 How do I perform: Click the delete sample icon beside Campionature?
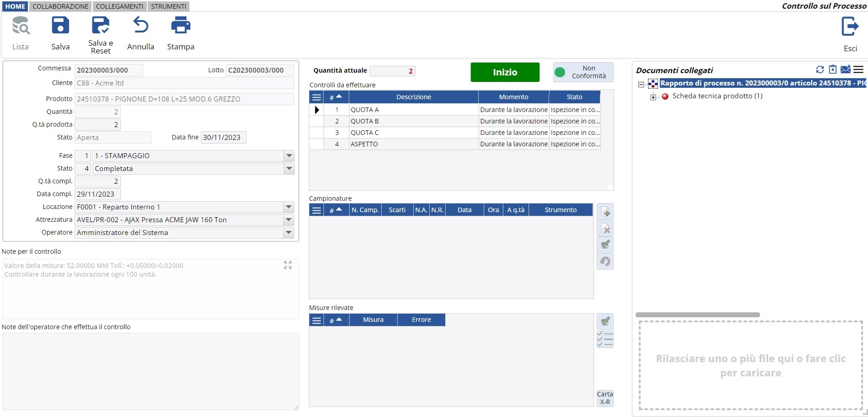(x=605, y=229)
